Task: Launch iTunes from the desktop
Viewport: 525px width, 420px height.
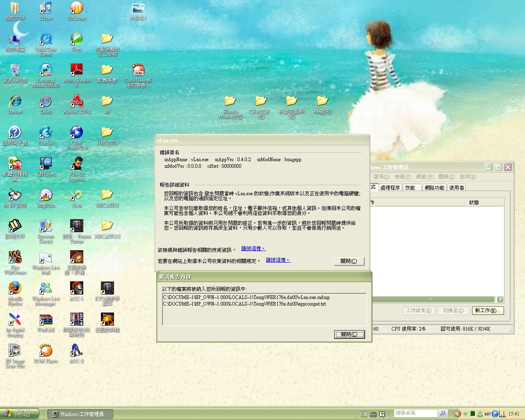Action: (45, 8)
